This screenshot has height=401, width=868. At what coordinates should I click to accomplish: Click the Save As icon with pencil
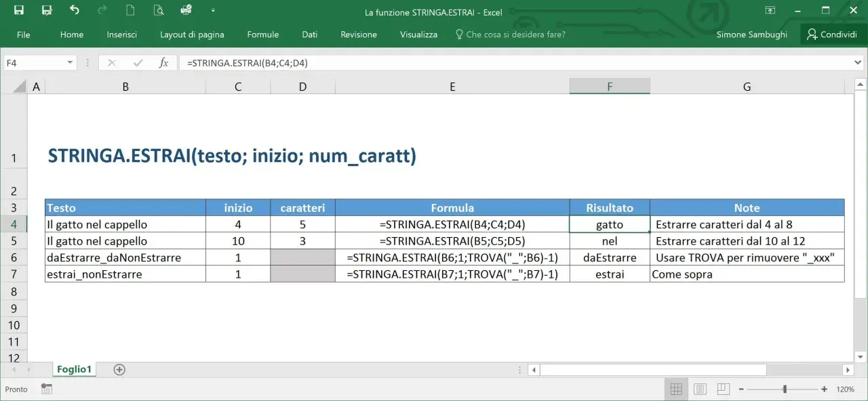[47, 10]
